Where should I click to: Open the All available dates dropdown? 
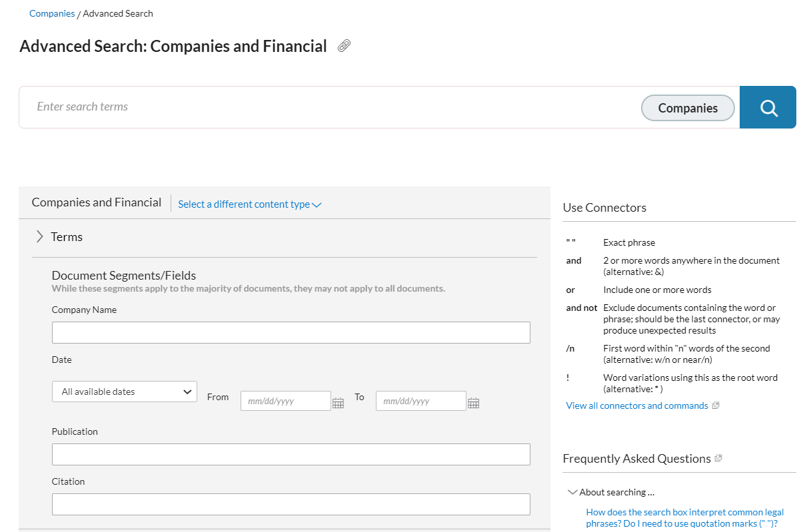click(125, 392)
